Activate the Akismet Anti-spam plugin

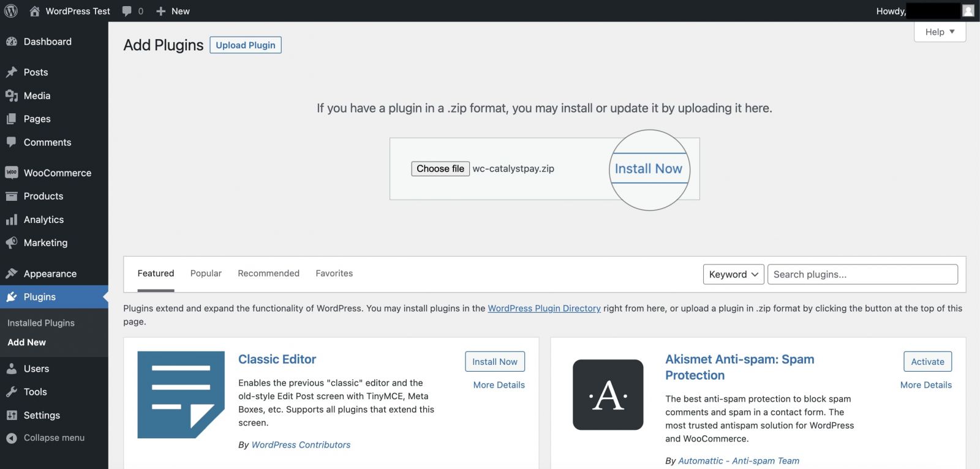927,362
